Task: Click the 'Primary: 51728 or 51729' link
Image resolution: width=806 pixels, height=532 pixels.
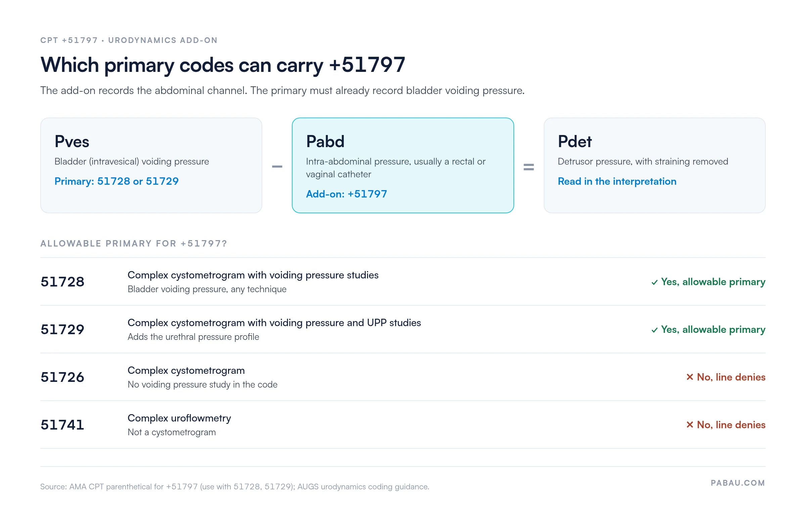Action: click(x=116, y=181)
